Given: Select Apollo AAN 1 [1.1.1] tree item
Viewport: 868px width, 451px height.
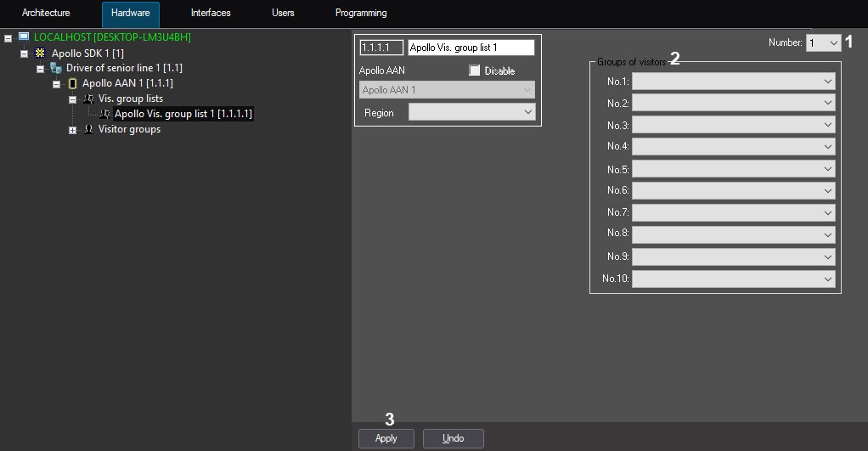Looking at the screenshot, I should [127, 83].
